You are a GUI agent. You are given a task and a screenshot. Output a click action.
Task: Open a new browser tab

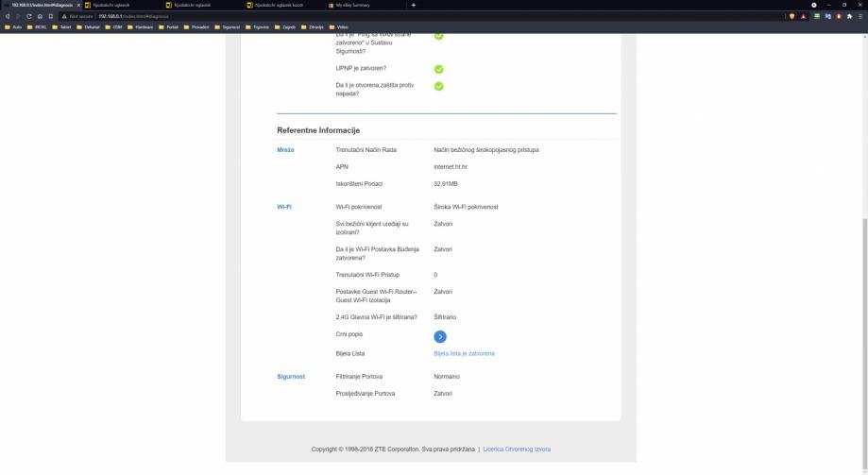tap(414, 5)
